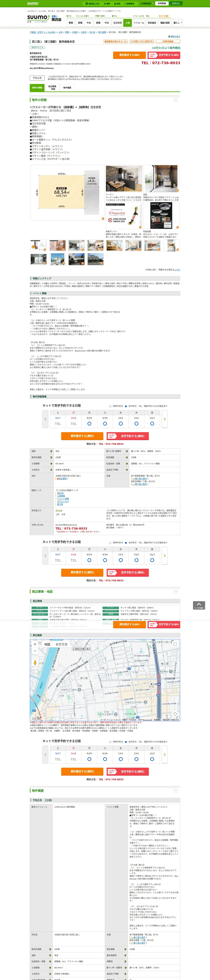Collapse the 物件概要 section
This screenshot has width=210, height=980.
(176, 791)
